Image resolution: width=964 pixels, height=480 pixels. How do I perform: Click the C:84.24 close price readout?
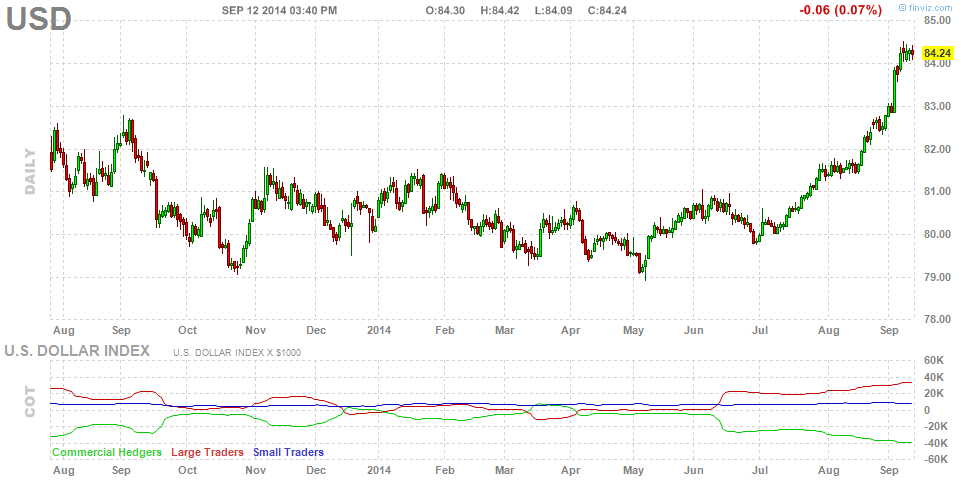(x=607, y=10)
